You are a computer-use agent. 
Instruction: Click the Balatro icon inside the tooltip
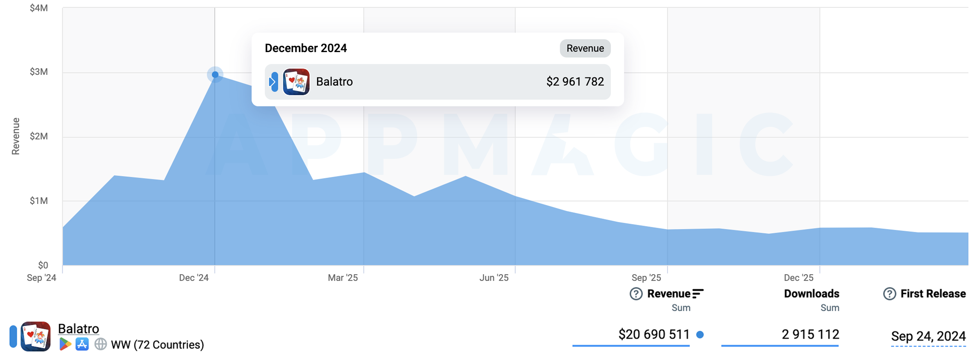click(x=296, y=82)
